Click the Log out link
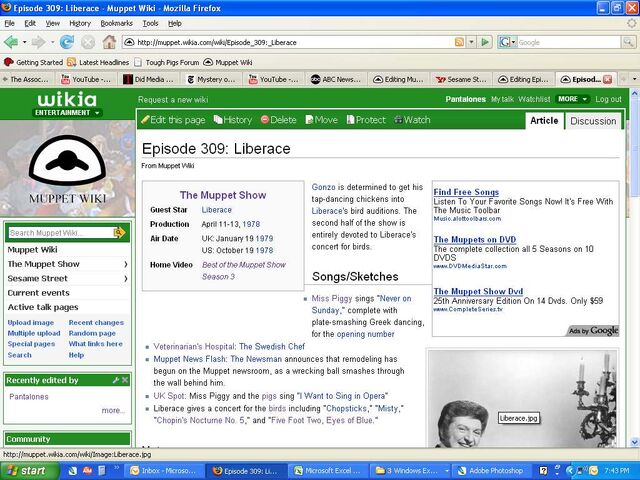Screen dimensions: 640x480 (608, 99)
